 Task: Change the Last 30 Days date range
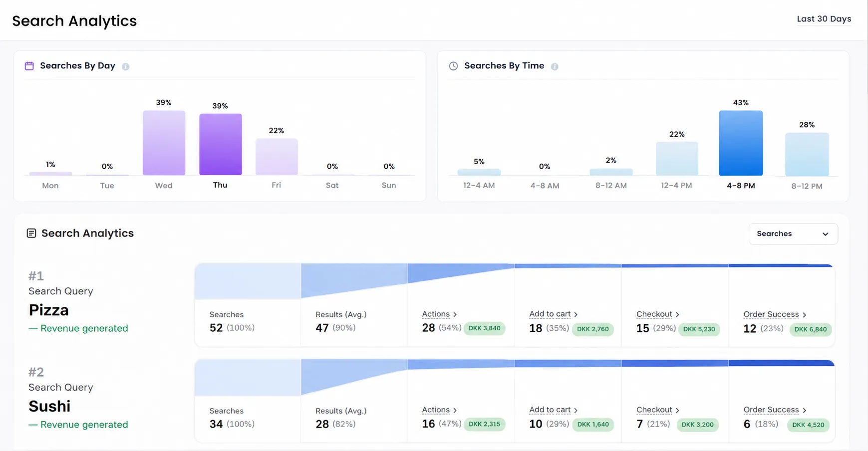pyautogui.click(x=824, y=19)
